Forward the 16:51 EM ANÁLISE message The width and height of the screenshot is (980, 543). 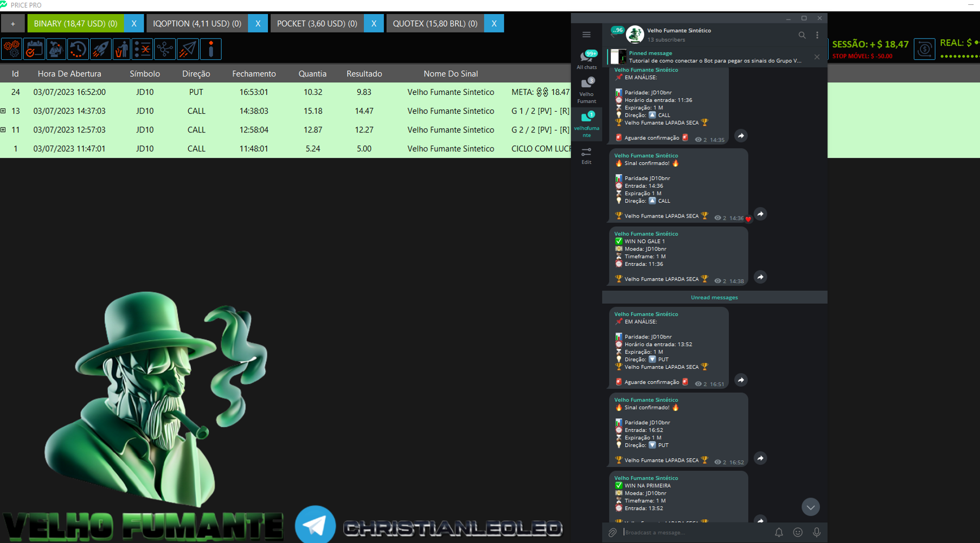[x=741, y=380]
